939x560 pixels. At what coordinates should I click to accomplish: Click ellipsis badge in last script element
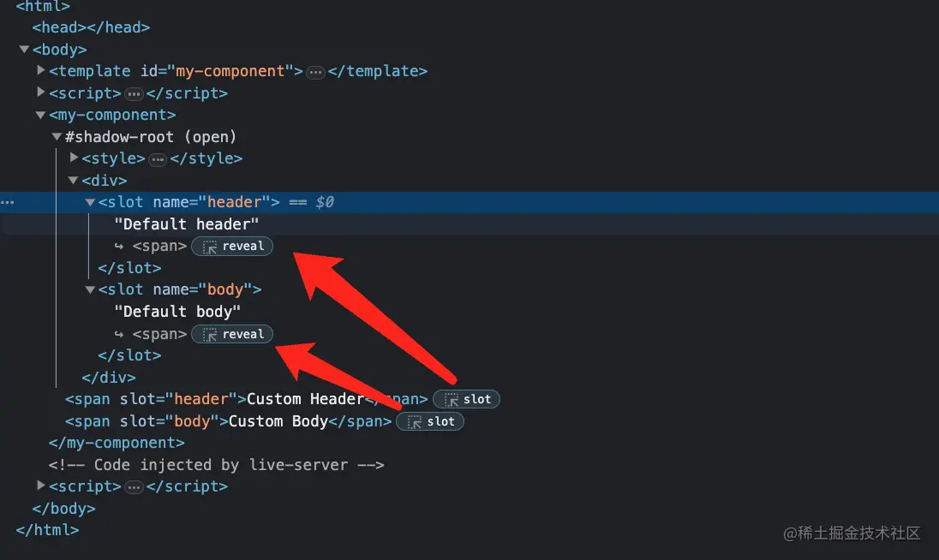[134, 487]
